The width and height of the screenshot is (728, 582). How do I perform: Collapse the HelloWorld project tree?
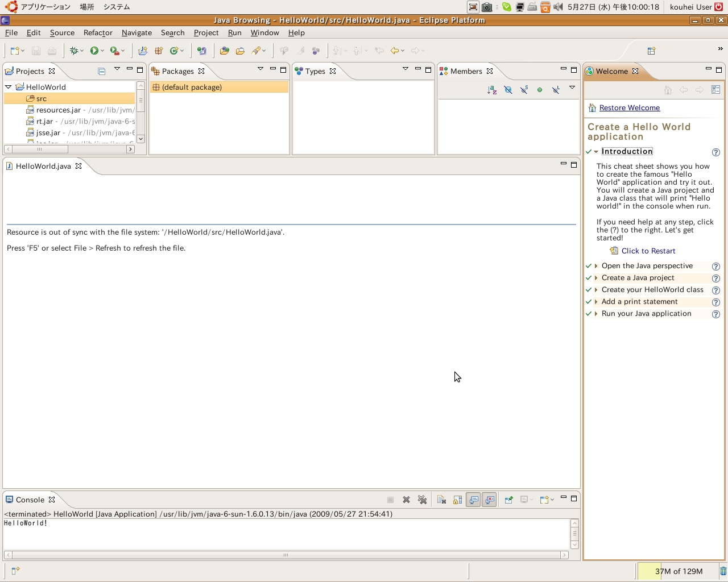click(9, 87)
